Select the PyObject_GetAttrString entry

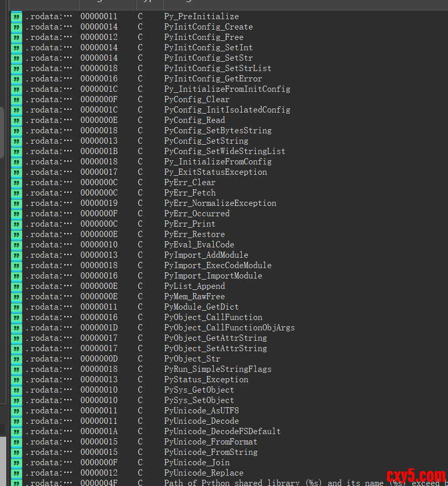coord(216,338)
